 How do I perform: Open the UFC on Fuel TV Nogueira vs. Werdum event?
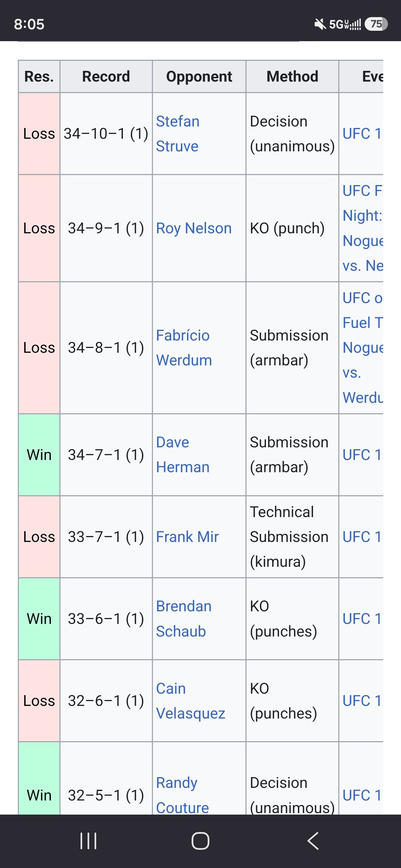363,348
